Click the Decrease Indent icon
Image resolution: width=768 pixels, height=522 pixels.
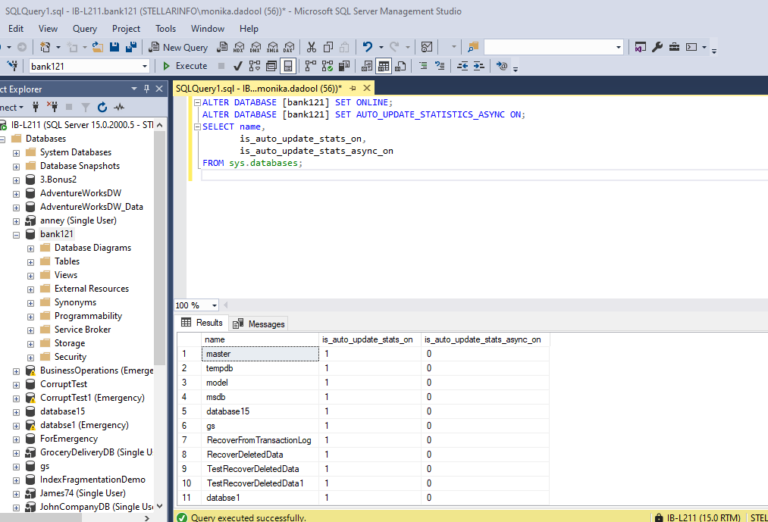462,66
